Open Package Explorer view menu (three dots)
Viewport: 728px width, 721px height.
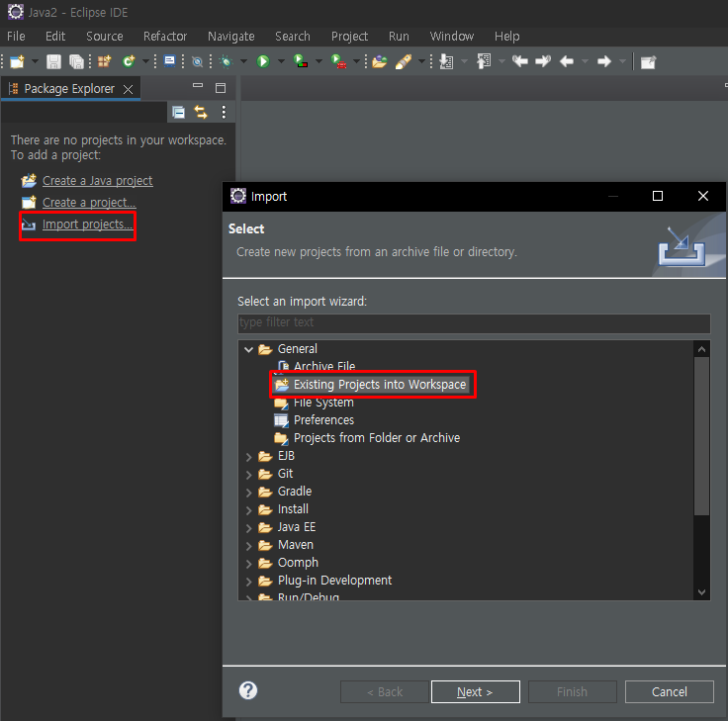[x=224, y=113]
